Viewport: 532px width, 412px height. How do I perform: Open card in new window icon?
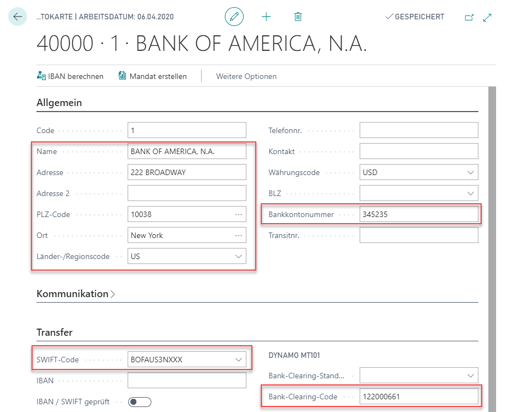tap(469, 17)
